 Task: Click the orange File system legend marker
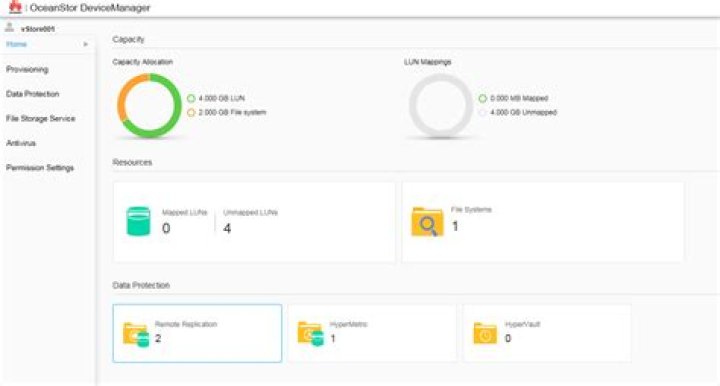click(x=191, y=112)
